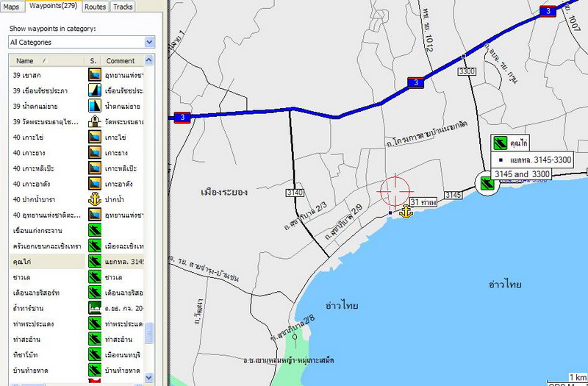Image resolution: width=588 pixels, height=386 pixels.
Task: Click the green icon for ท่าสะอ้าน
Action: pos(95,339)
